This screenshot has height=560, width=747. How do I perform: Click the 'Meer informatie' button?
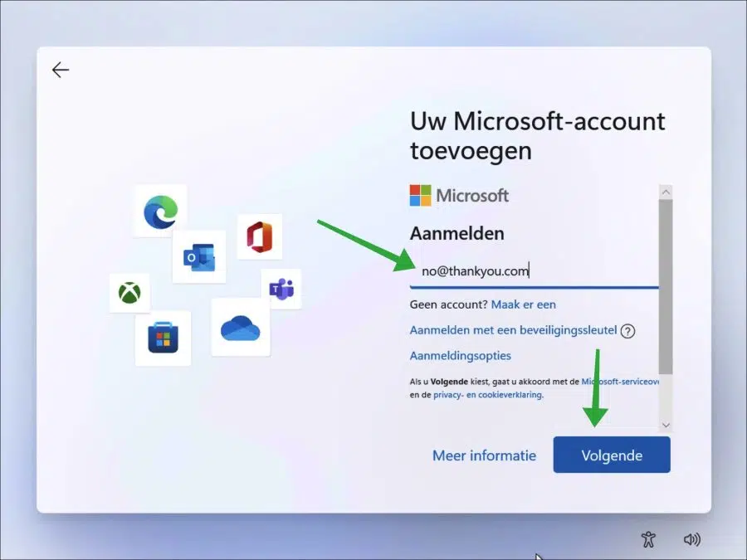coord(484,455)
